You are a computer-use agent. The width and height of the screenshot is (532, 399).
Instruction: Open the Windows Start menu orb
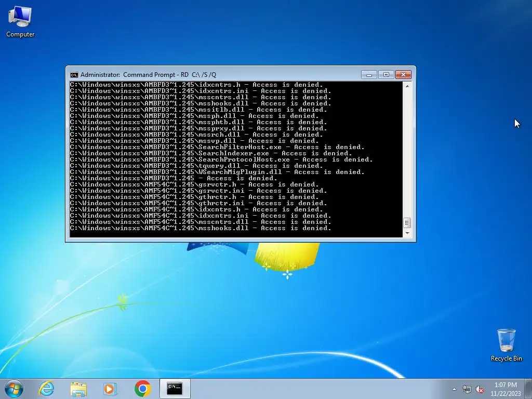14,389
